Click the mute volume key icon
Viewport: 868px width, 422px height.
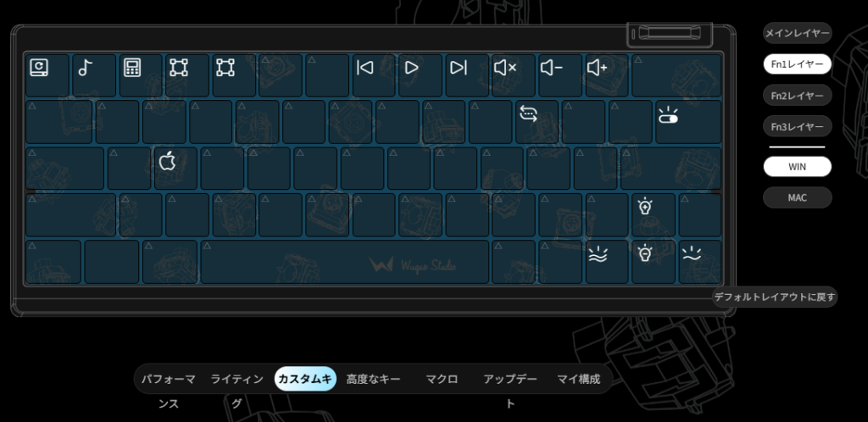pos(505,68)
